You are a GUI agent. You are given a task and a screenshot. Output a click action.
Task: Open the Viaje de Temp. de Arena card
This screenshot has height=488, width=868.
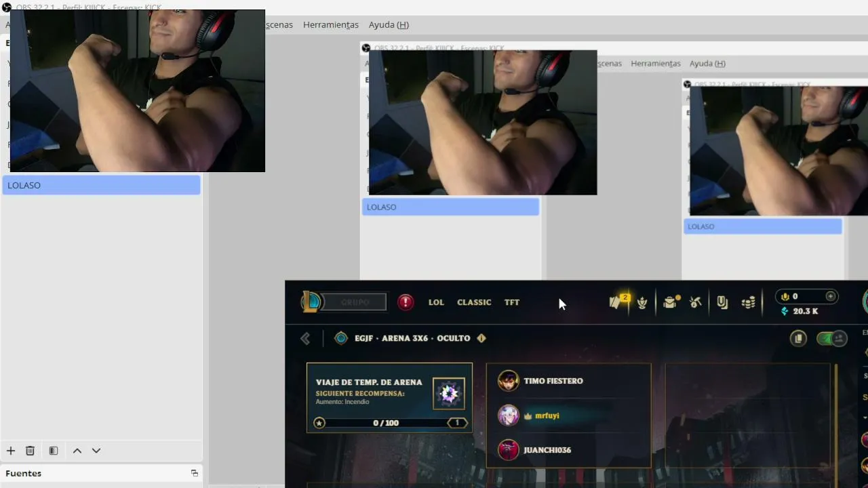click(x=389, y=398)
